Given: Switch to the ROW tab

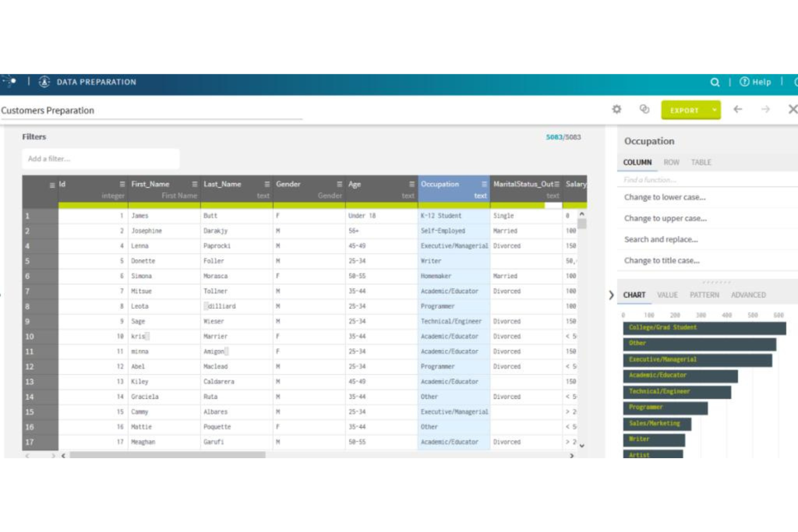Looking at the screenshot, I should tap(671, 162).
